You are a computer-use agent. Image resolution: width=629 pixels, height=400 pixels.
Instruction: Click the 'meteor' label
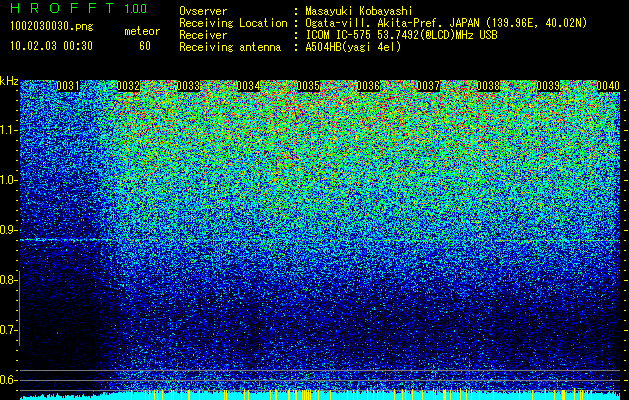click(x=142, y=31)
